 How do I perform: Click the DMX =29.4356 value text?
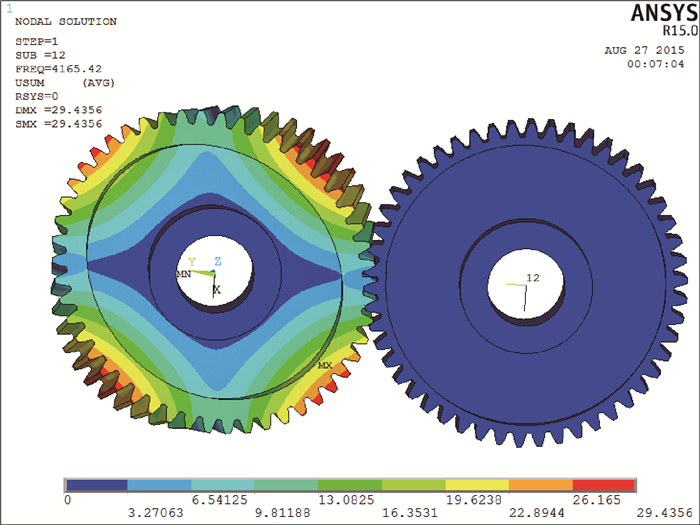pos(59,109)
